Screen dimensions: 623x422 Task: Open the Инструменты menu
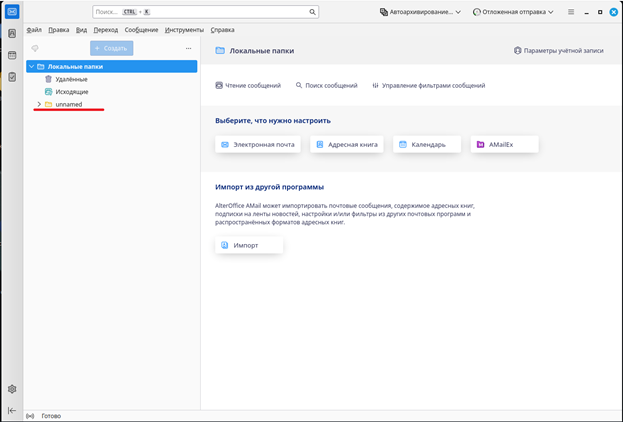click(184, 30)
